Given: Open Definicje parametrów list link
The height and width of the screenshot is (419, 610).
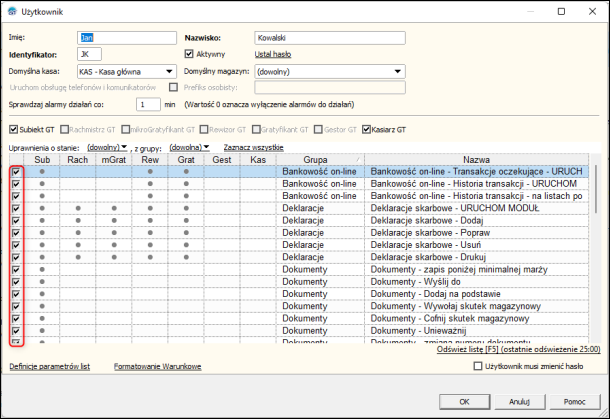Looking at the screenshot, I should click(x=49, y=367).
